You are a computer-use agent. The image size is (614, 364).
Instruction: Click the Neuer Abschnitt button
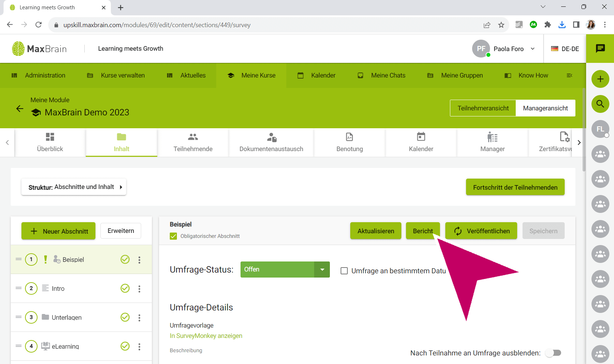click(58, 231)
